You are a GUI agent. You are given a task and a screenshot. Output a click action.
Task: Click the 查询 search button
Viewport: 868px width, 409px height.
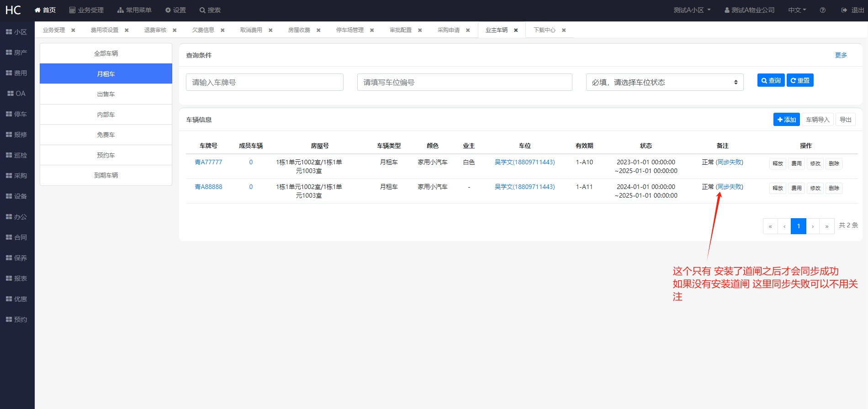(771, 80)
